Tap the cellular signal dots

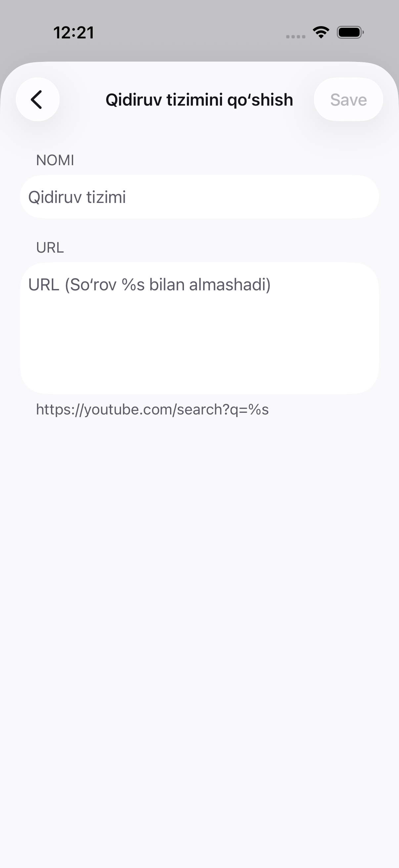[x=296, y=36]
